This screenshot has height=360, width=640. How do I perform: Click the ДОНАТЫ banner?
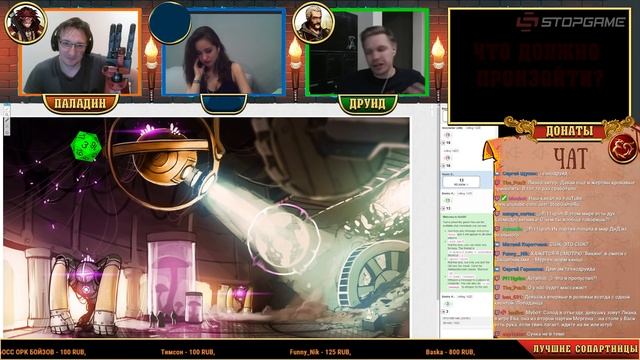(569, 131)
